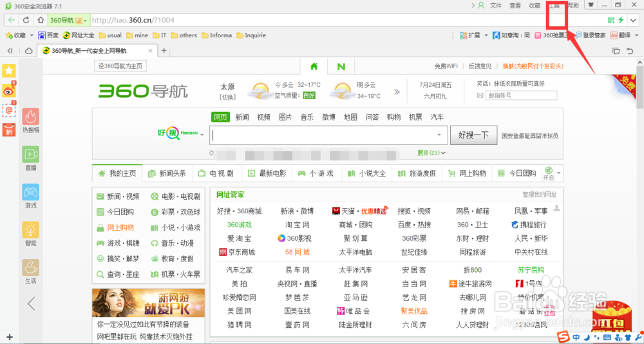Viewport: 644px width, 344px height.
Task: Open the 收藏 favorites dropdown arrow
Action: tap(32, 35)
